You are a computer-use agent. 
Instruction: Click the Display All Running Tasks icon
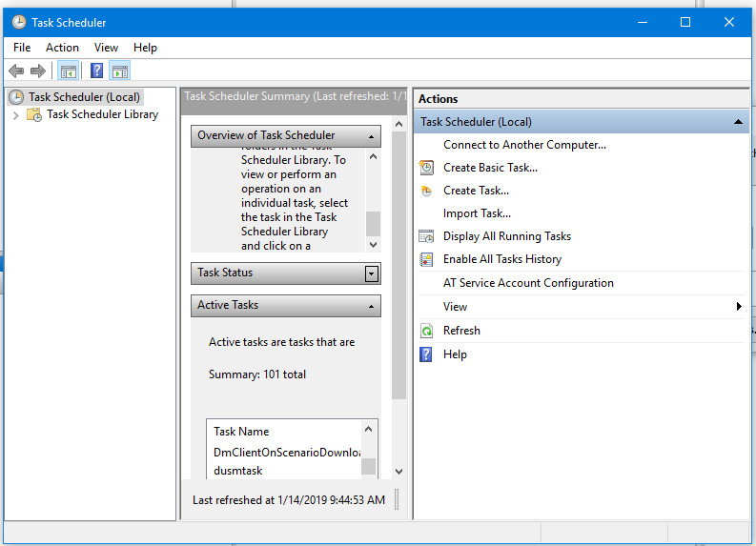click(x=426, y=236)
